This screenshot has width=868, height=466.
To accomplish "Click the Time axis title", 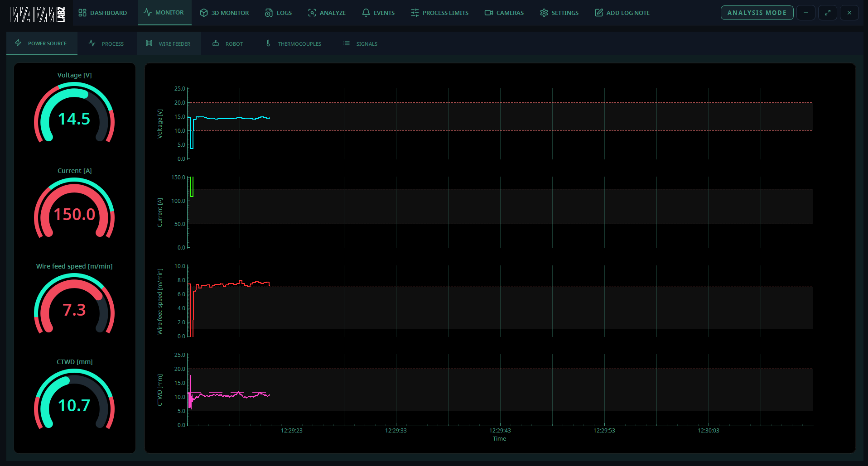I will click(499, 439).
